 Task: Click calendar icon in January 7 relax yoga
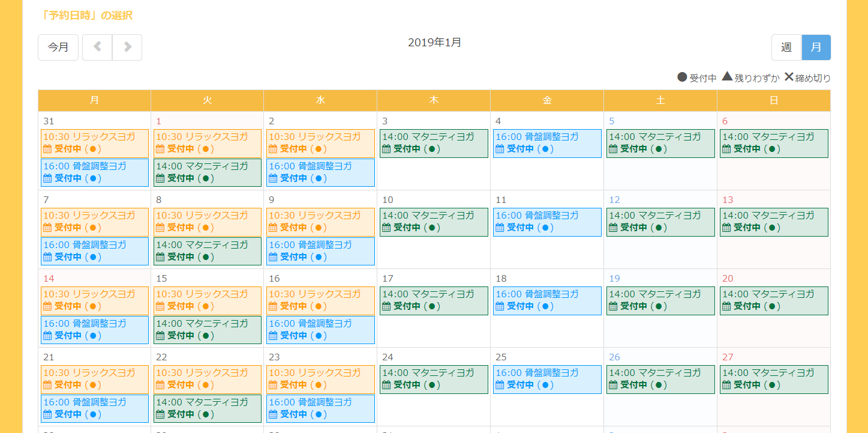tap(47, 228)
